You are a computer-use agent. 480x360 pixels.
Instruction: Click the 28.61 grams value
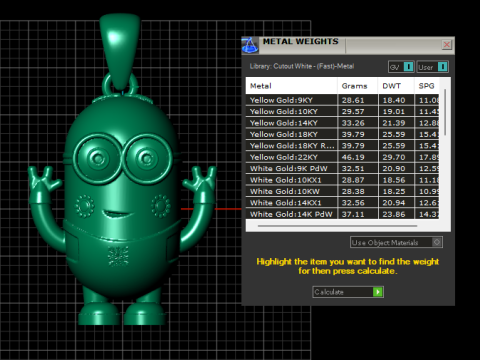coord(353,100)
